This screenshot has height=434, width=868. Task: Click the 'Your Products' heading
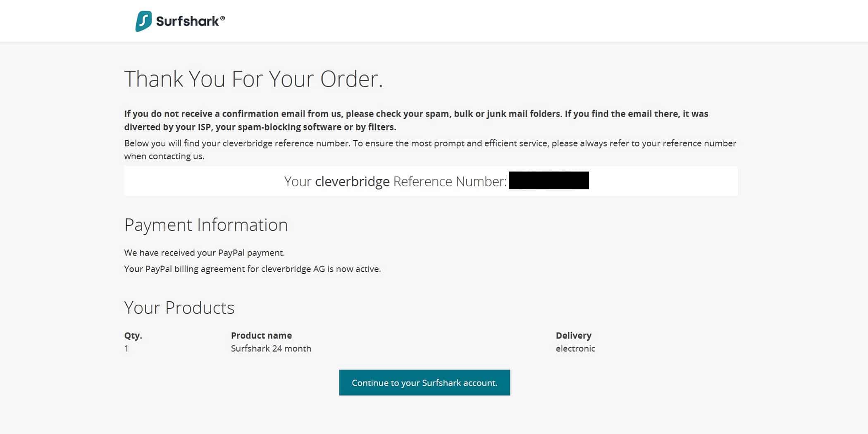point(179,308)
